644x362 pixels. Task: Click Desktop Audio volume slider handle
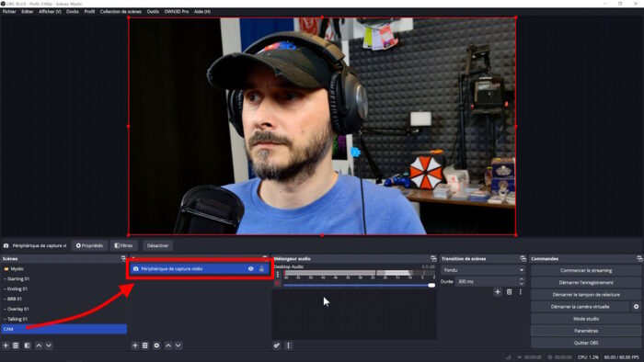click(431, 285)
